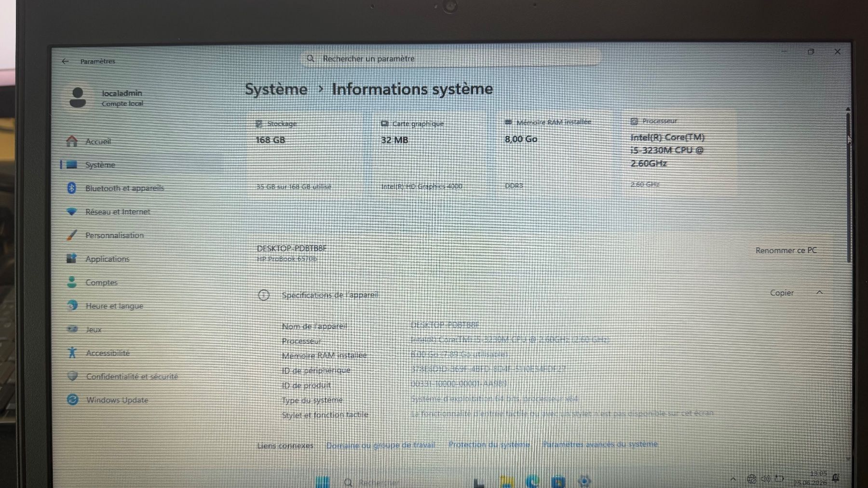Open Domaine ou groupe de travail link
Screen dimensions: 868x488
pyautogui.click(x=380, y=445)
